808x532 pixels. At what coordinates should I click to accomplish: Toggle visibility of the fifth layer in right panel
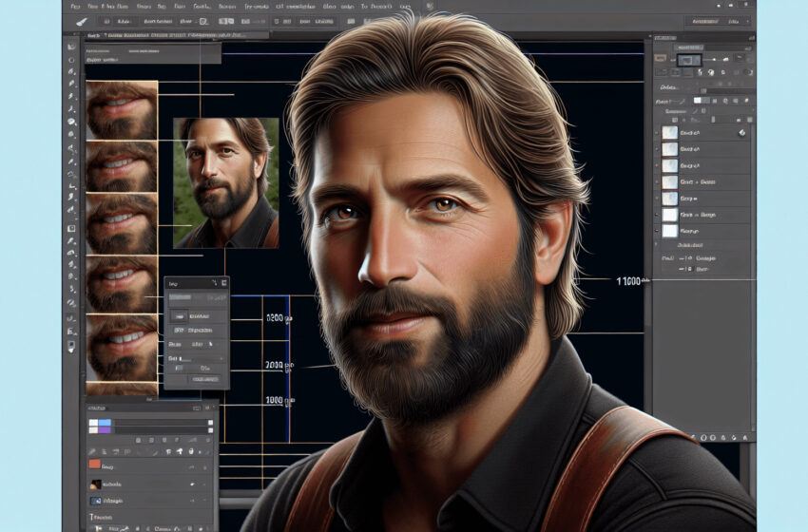coord(657,199)
